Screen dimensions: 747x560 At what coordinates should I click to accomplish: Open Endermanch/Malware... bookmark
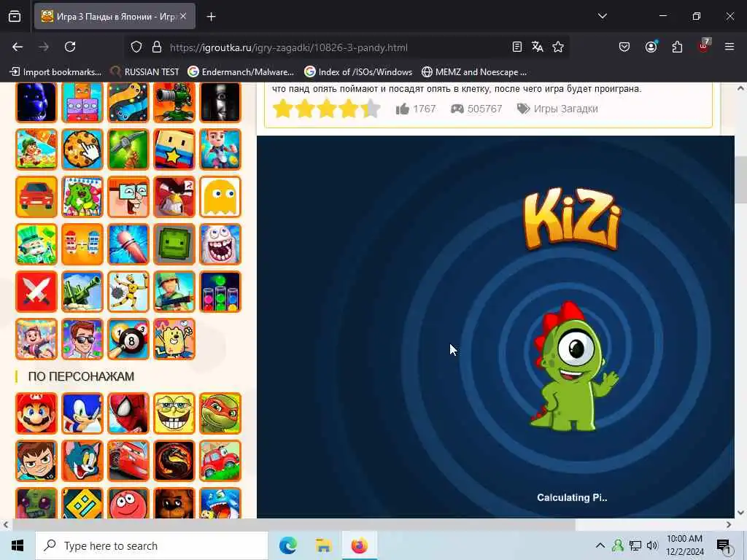[x=241, y=72]
